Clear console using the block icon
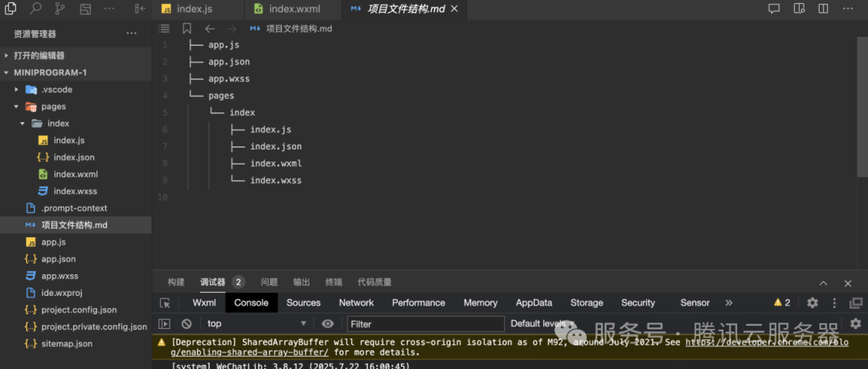 point(186,323)
